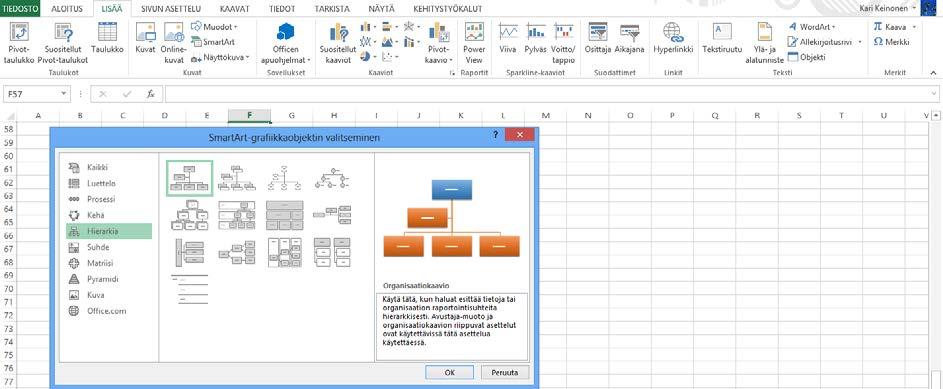Open the Kaava equation dropdown arrow
This screenshot has width=943, height=389.
coord(914,26)
